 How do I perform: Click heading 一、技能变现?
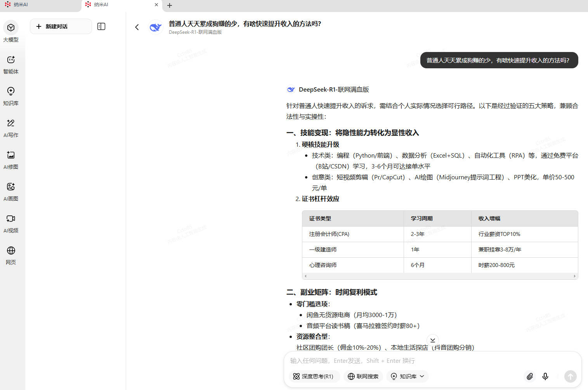click(x=353, y=133)
